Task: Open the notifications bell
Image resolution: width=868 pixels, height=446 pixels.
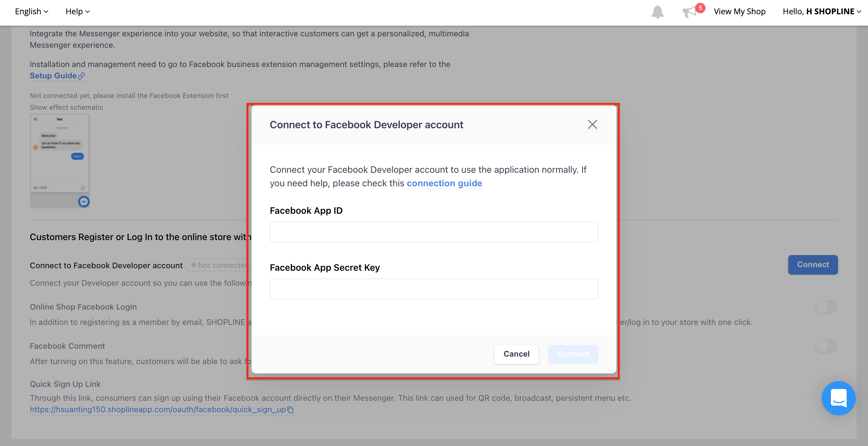Action: click(657, 12)
